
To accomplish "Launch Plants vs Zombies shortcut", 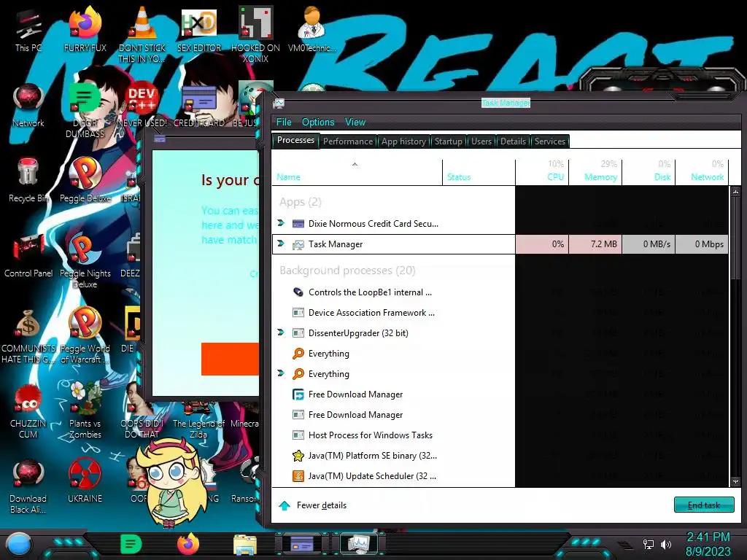I will coord(85,411).
